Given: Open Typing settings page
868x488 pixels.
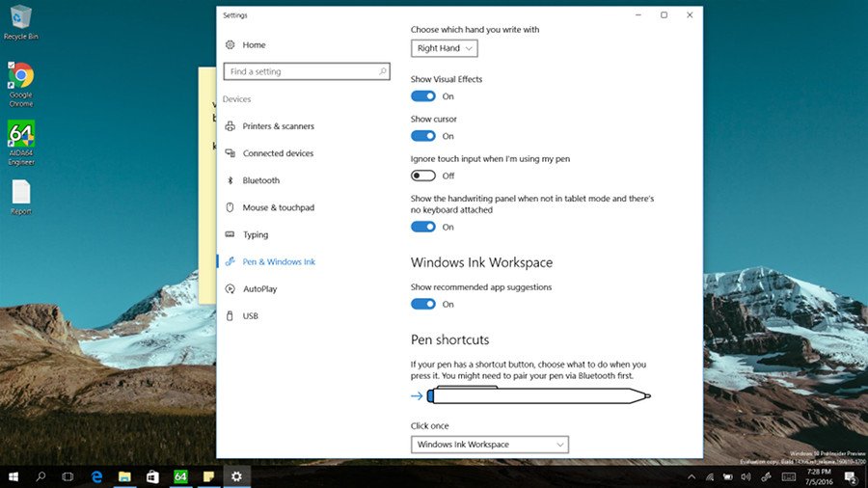Looking at the screenshot, I should point(256,234).
